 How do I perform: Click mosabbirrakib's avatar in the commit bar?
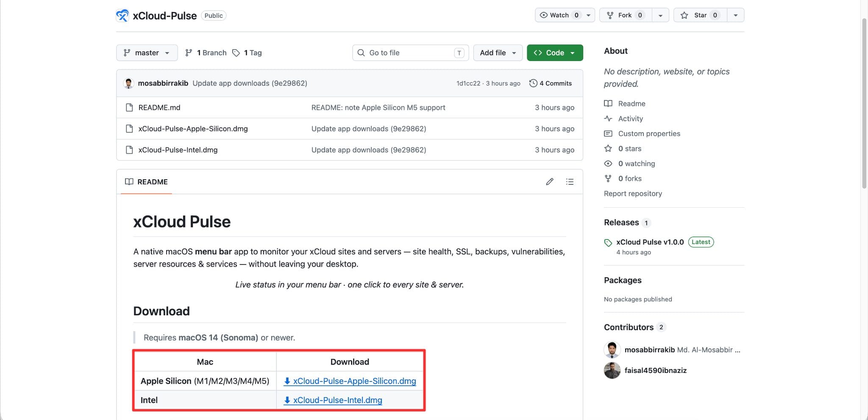(x=128, y=83)
